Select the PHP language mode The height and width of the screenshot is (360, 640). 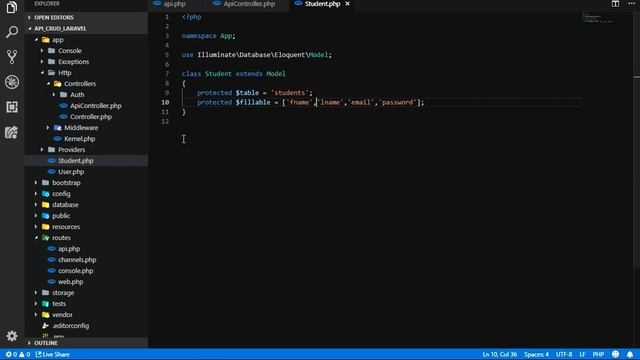pos(598,354)
